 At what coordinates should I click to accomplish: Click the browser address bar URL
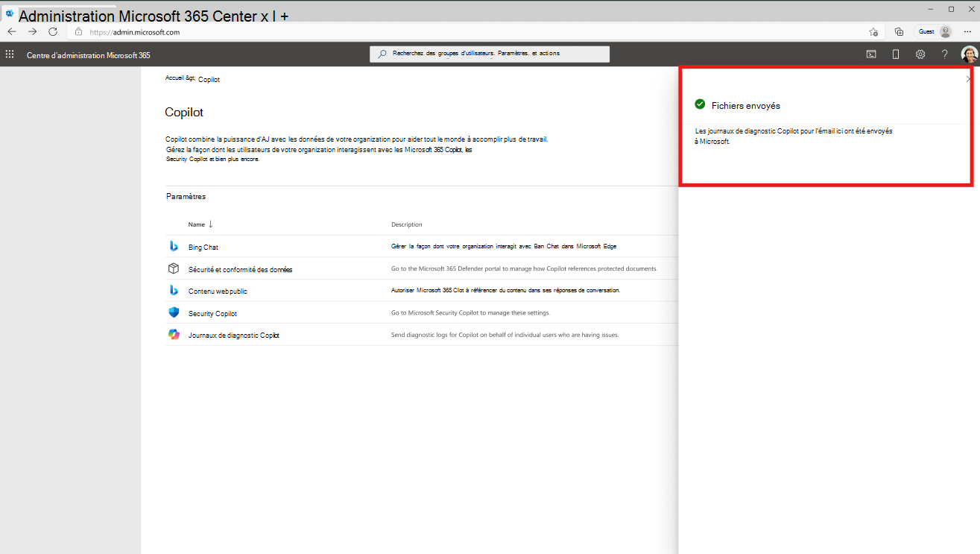(135, 32)
